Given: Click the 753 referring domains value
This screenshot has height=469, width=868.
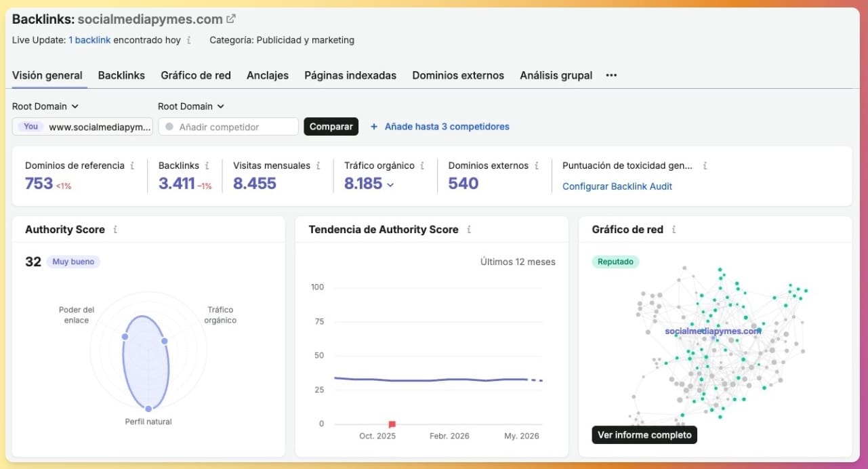Looking at the screenshot, I should point(39,184).
